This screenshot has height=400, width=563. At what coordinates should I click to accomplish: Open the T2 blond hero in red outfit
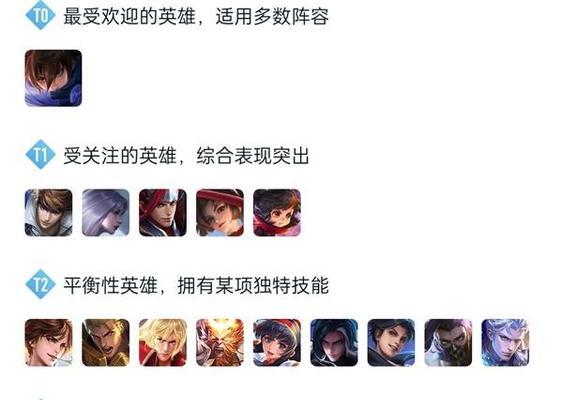pyautogui.click(x=163, y=343)
